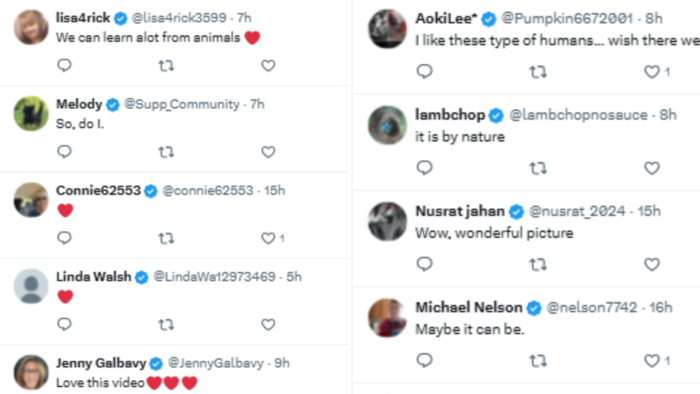The width and height of the screenshot is (700, 394).
Task: Open Connie62553 display name
Action: [98, 191]
